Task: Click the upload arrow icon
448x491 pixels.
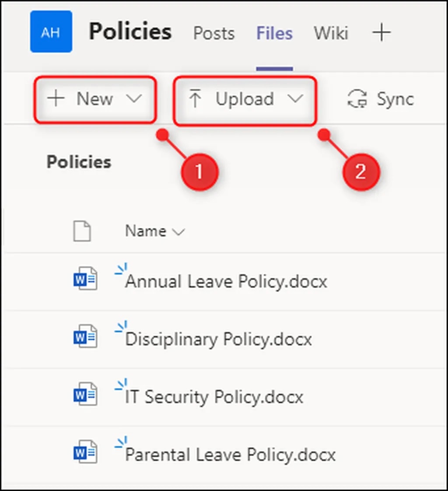Action: click(195, 99)
